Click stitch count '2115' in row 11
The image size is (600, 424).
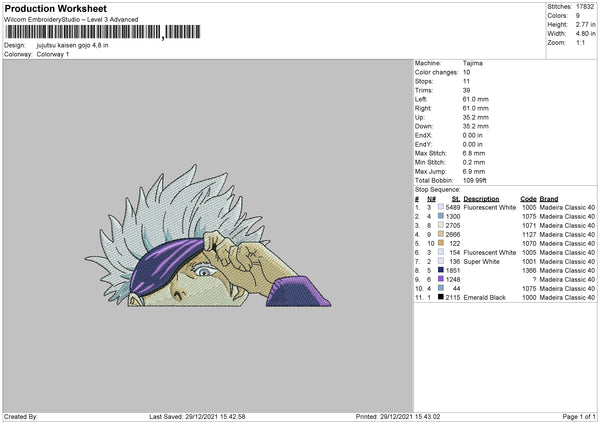pos(453,297)
